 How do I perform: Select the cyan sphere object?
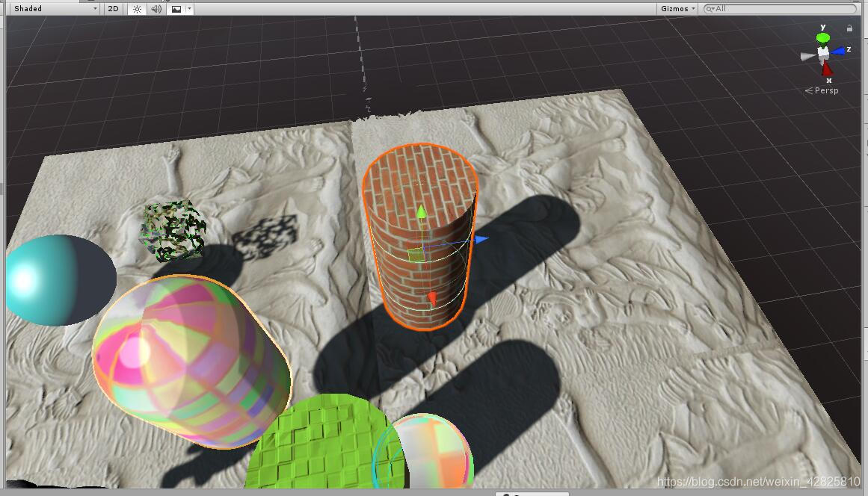60,280
